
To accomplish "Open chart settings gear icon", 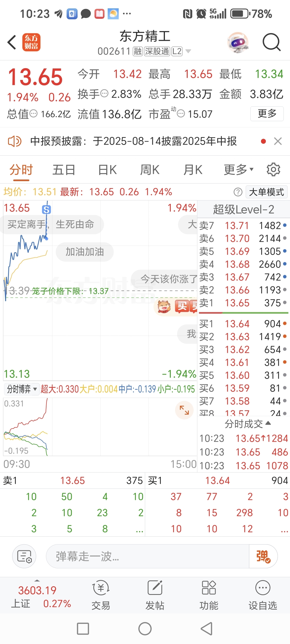I will pos(273,170).
